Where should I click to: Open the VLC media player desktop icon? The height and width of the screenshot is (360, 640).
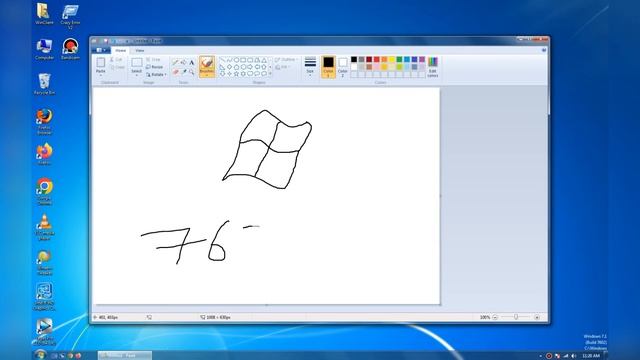[x=44, y=227]
